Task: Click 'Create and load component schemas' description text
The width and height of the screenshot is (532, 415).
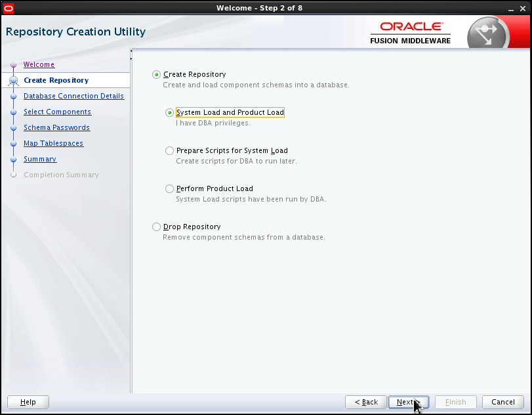Action: [256, 85]
